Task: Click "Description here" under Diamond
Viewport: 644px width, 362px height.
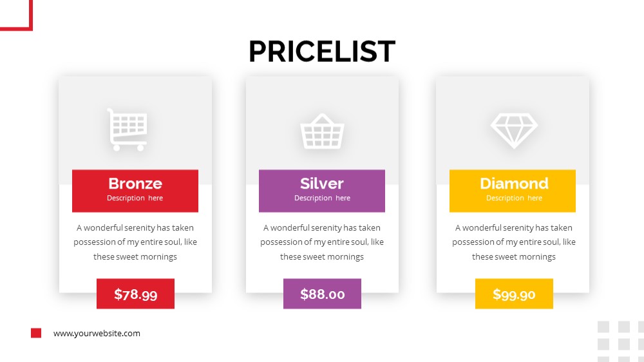Action: tap(514, 198)
